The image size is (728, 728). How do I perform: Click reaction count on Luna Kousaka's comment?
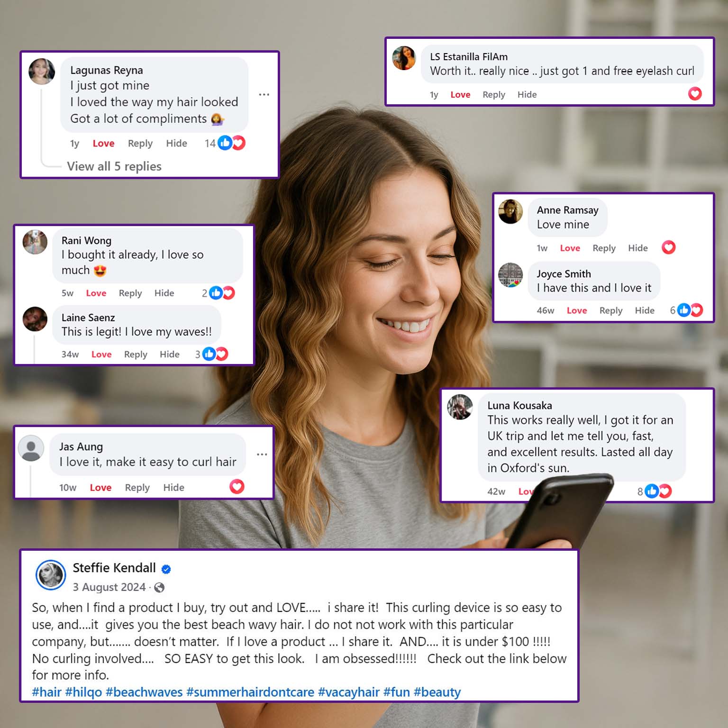click(640, 491)
